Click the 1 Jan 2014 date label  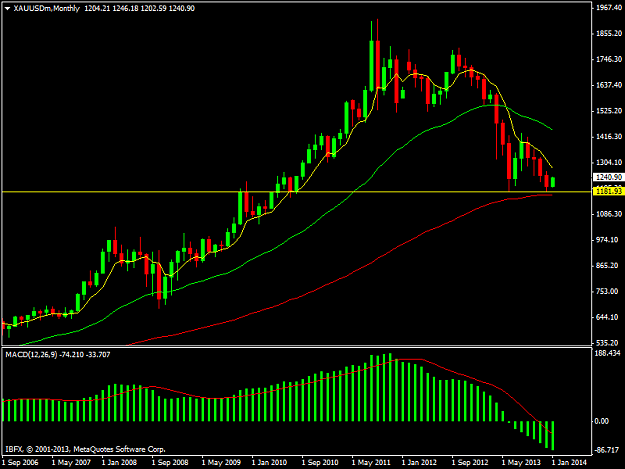click(569, 463)
